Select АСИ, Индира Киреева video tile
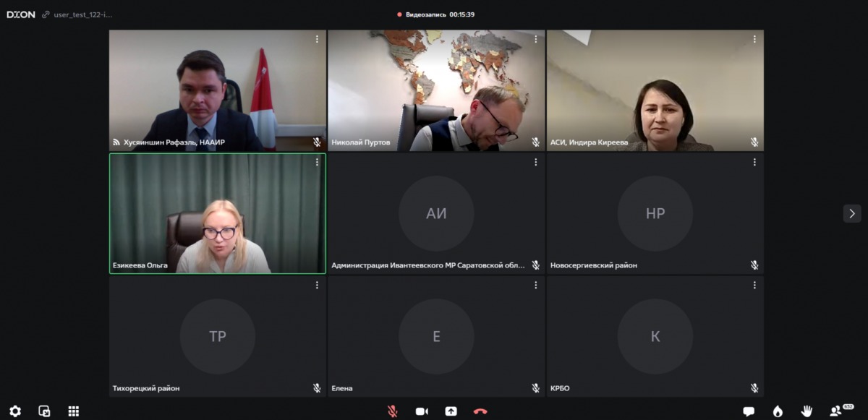 point(655,90)
